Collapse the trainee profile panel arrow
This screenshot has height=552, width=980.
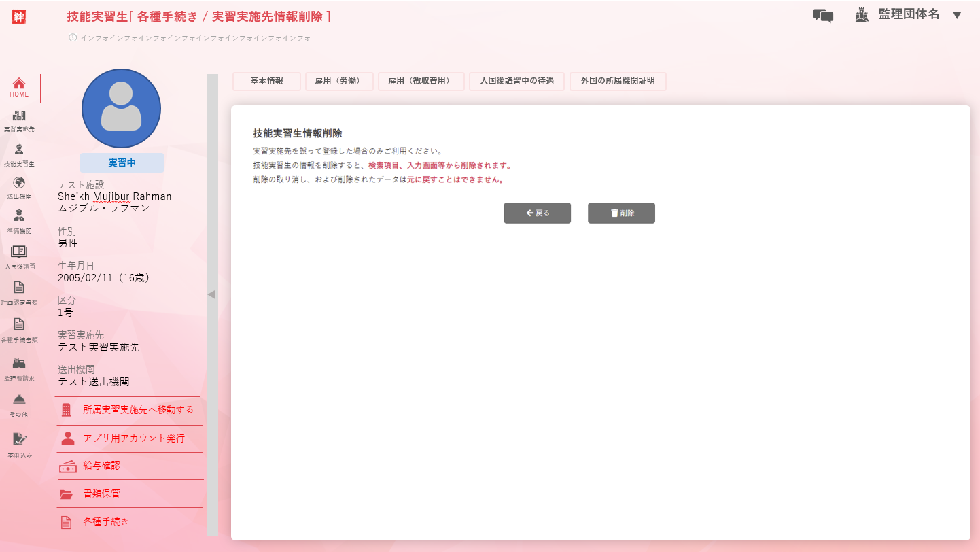[211, 294]
